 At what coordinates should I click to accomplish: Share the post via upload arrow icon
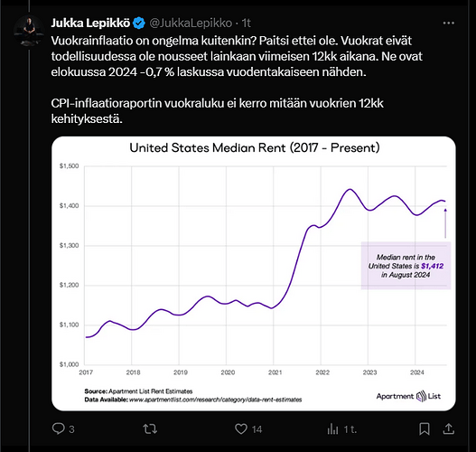click(x=448, y=428)
